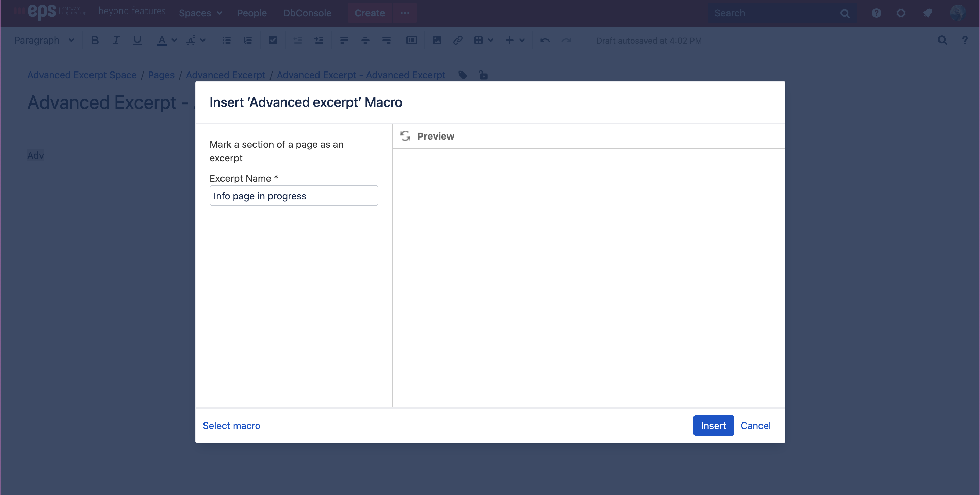This screenshot has height=495, width=980.
Task: Open DbConsole from top navigation
Action: point(307,13)
